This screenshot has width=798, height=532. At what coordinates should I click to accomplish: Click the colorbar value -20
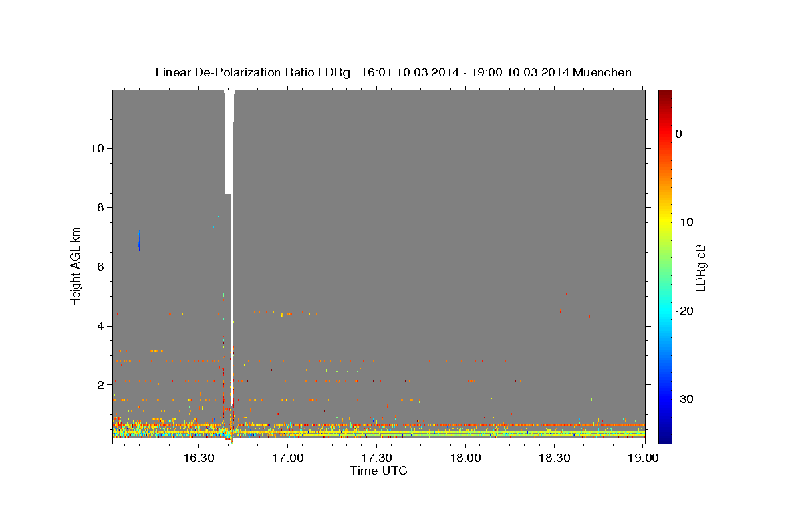tap(685, 311)
